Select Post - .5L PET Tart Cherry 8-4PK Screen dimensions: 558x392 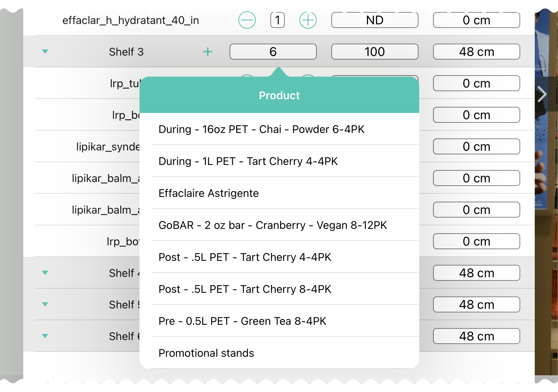(x=245, y=289)
